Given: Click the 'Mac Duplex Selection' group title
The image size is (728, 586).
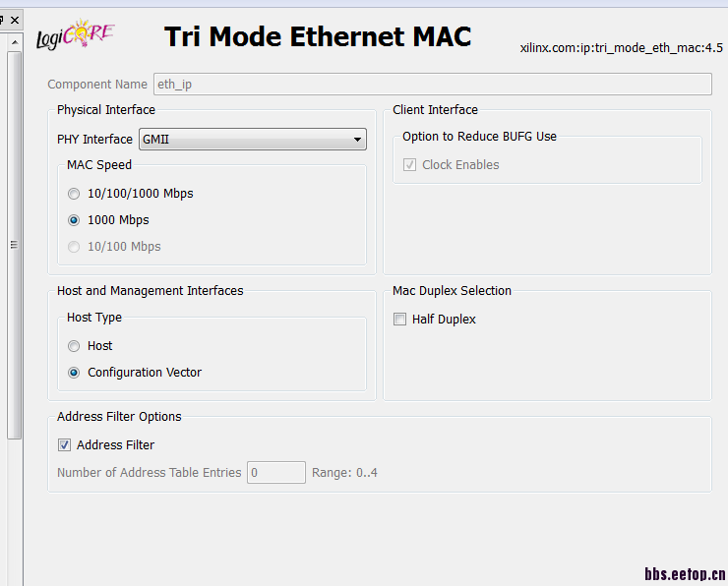Looking at the screenshot, I should coord(452,291).
